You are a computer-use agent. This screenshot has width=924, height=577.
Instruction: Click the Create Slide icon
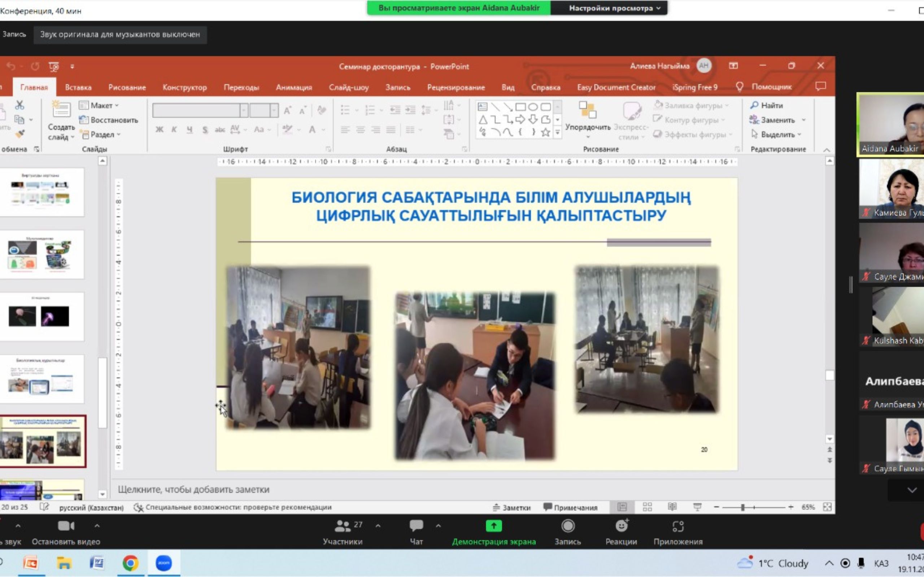point(61,110)
